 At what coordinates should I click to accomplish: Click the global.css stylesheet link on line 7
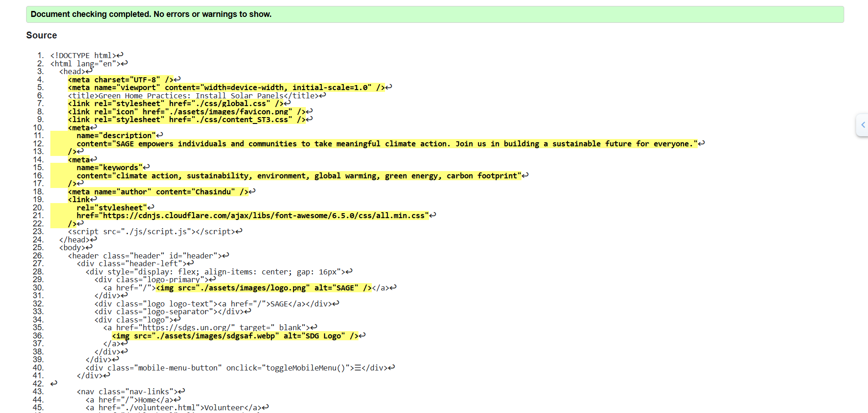click(176, 103)
